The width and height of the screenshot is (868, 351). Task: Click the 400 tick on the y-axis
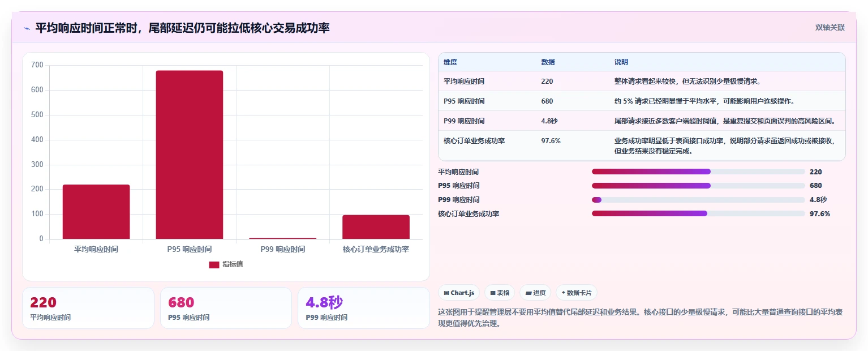37,140
